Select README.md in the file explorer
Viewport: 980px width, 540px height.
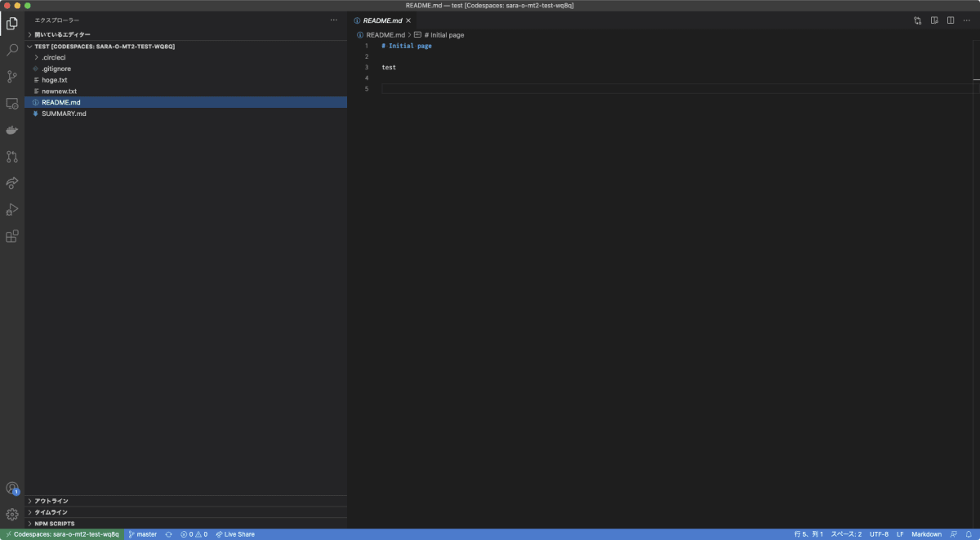[x=185, y=102]
